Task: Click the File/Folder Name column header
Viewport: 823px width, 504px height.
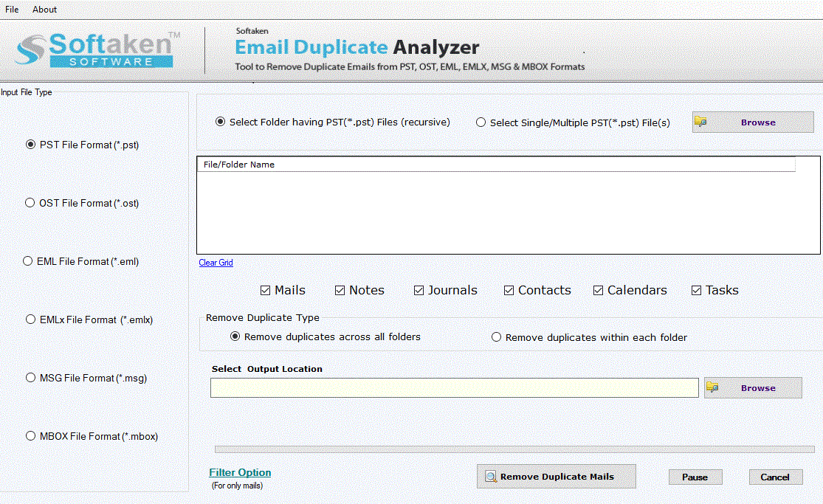Action: click(x=496, y=165)
